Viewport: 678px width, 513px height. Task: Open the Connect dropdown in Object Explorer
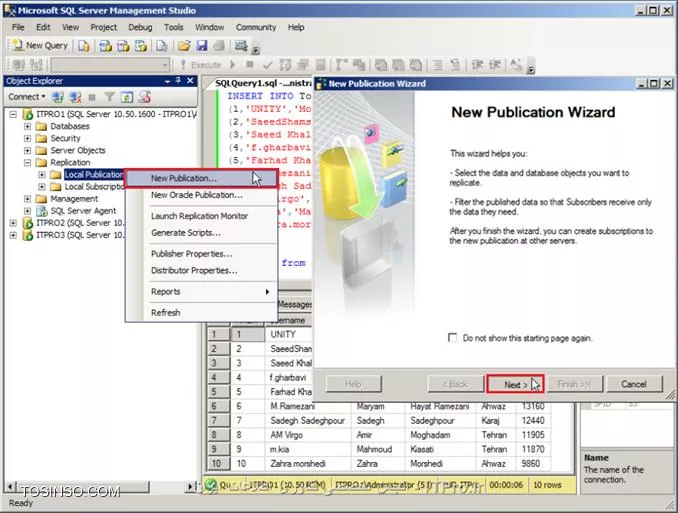[x=27, y=97]
